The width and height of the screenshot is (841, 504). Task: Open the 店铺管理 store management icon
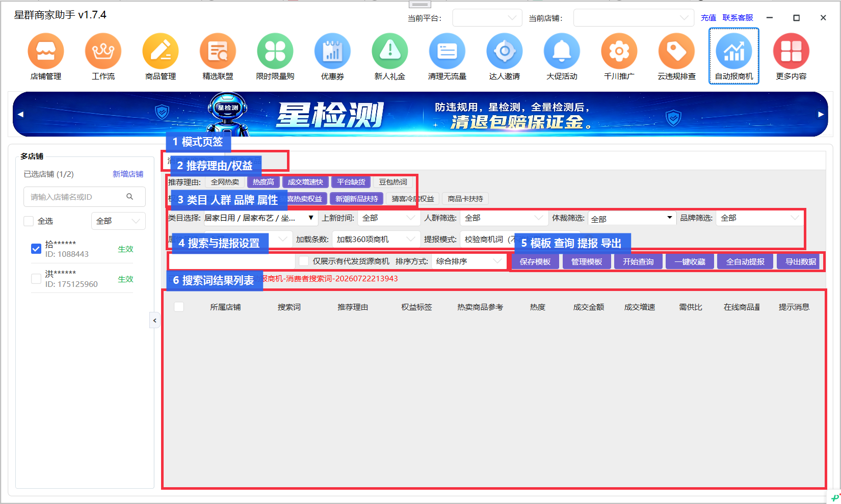(46, 51)
